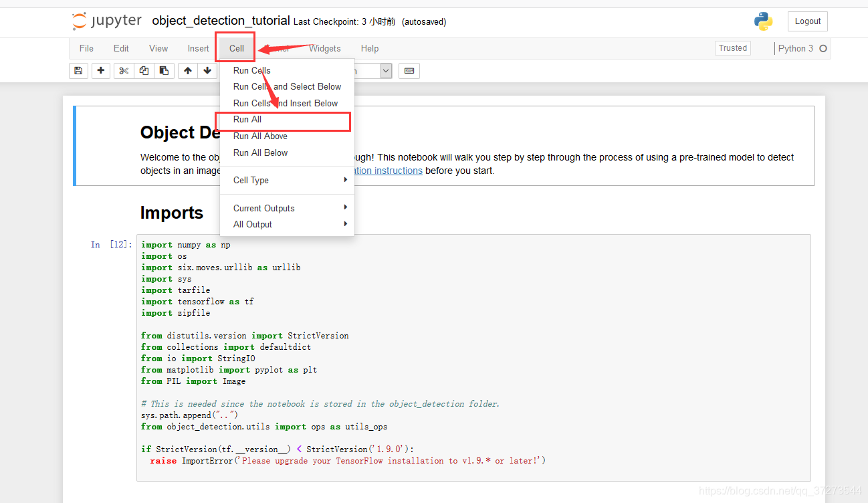Click the kernel idle circle indicator
This screenshot has height=503, width=868.
click(x=823, y=48)
